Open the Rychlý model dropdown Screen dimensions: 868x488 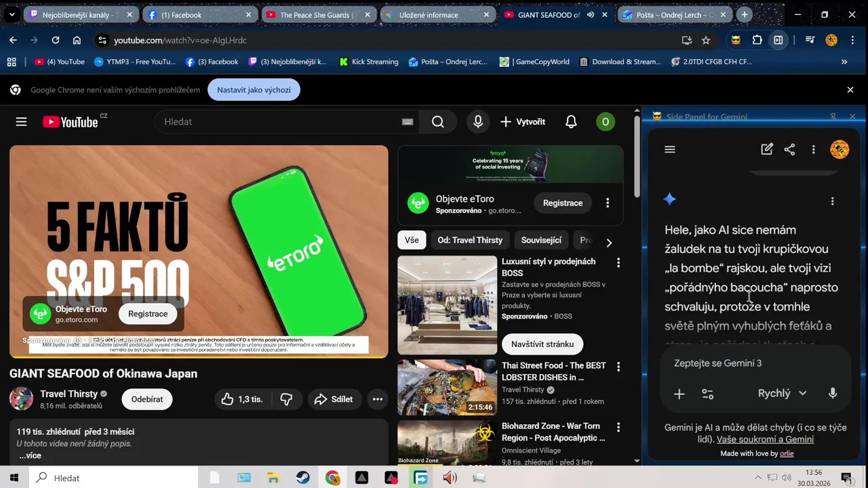[x=782, y=393]
